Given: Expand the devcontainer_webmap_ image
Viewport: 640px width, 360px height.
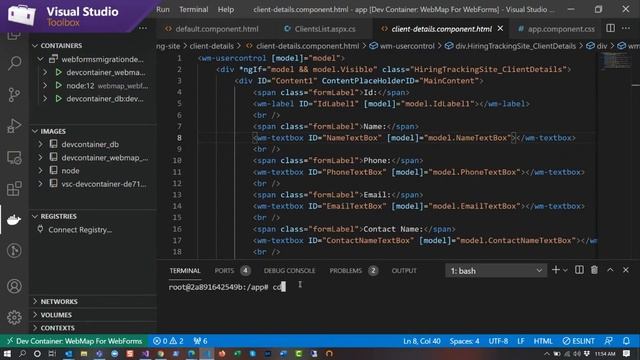Looking at the screenshot, I should (x=40, y=157).
